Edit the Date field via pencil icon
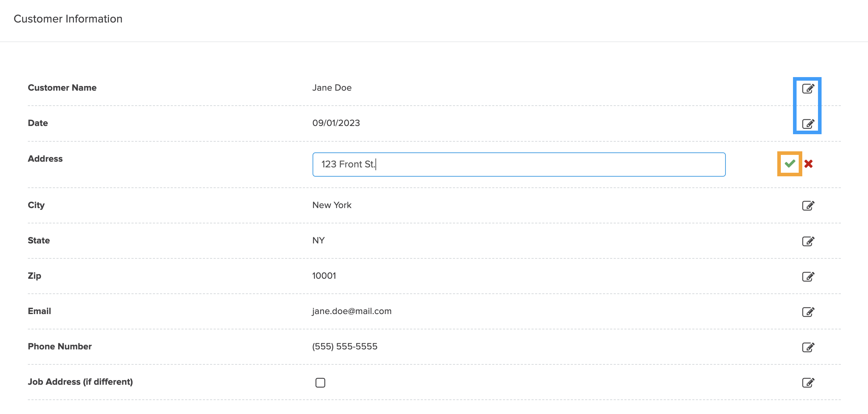 tap(808, 124)
